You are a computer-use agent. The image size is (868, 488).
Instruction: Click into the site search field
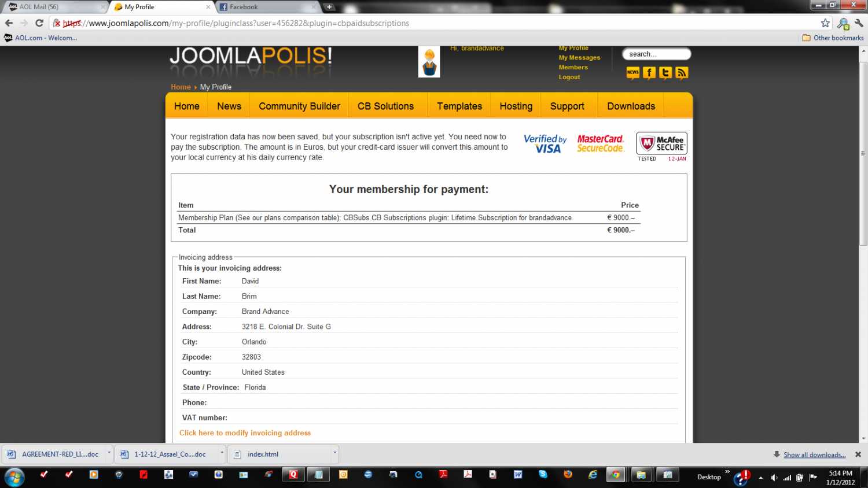click(x=656, y=54)
